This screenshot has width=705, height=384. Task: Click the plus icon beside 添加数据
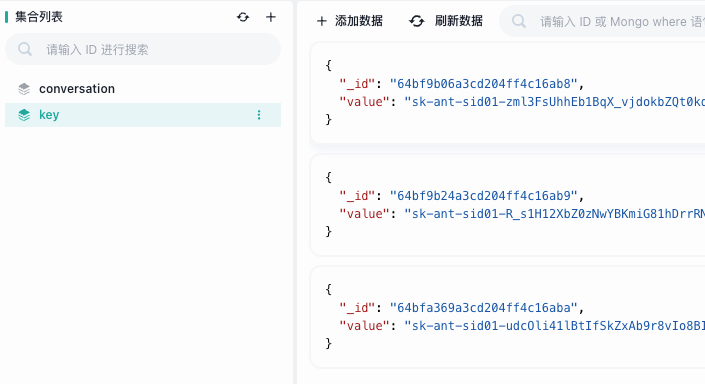pyautogui.click(x=321, y=21)
